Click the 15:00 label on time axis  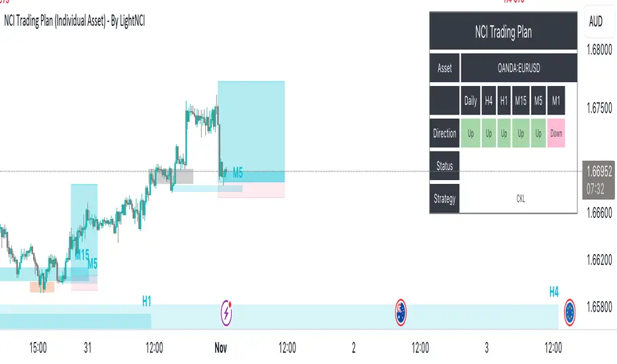(x=38, y=347)
